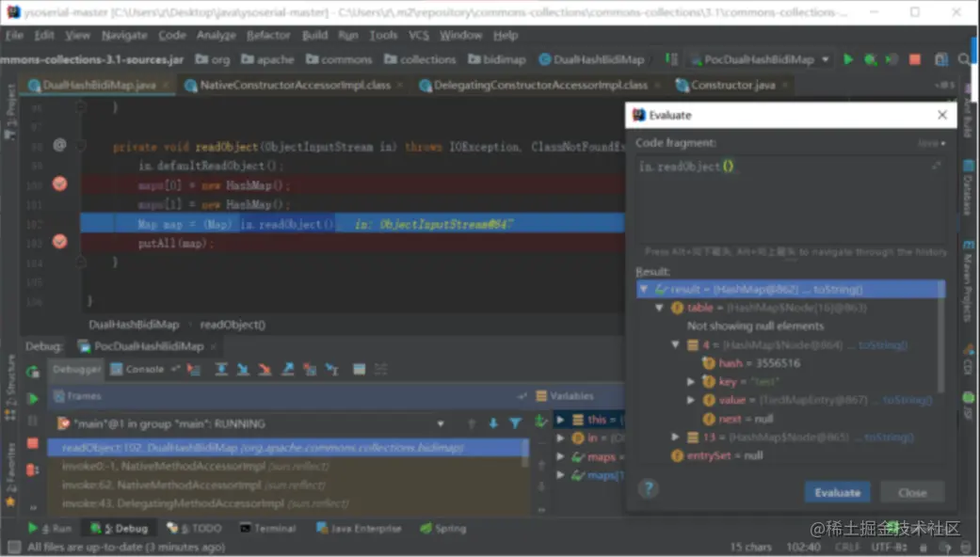Open the Build menu
Screen dimensions: 980x557
tap(314, 36)
